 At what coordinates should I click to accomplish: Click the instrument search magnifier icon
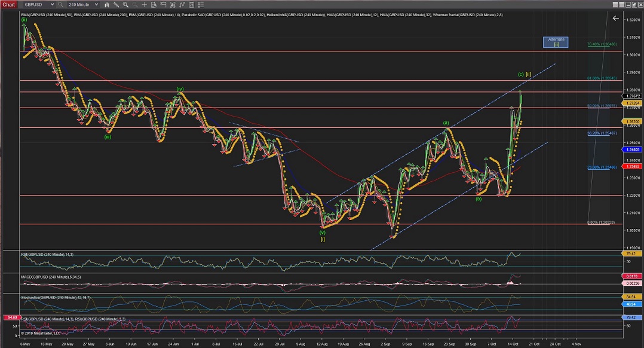(60, 5)
